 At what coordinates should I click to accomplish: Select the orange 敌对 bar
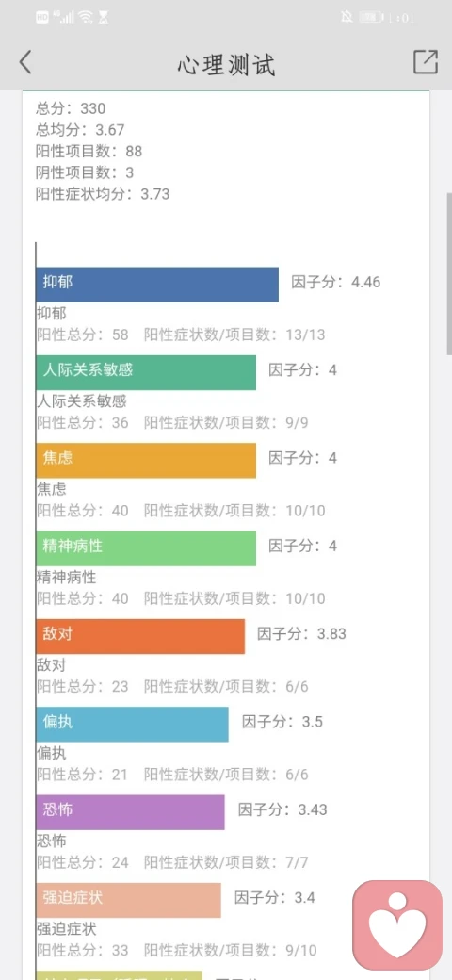[140, 636]
